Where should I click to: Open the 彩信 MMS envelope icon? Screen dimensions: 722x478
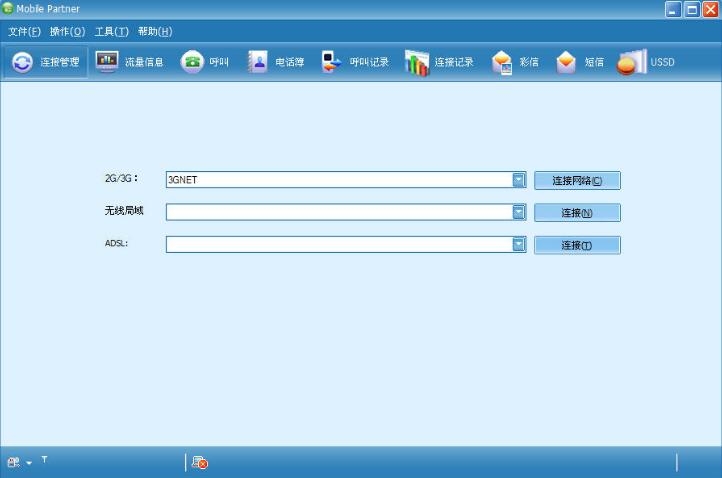(502, 62)
